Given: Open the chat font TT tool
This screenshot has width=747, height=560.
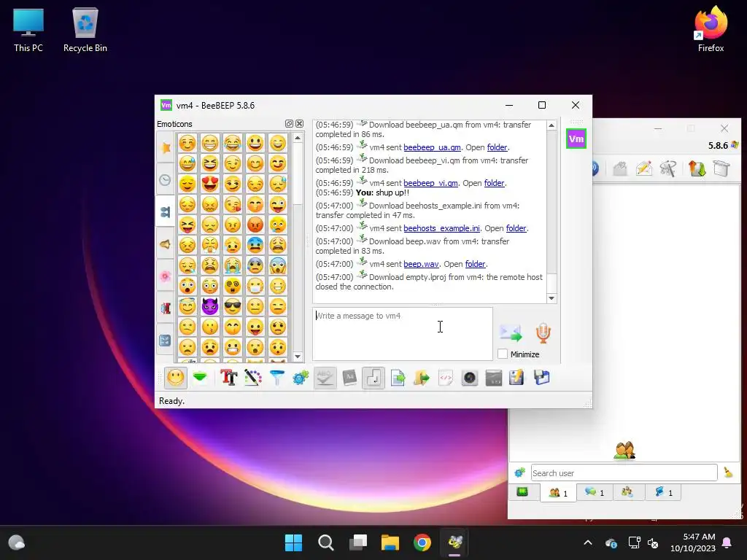Looking at the screenshot, I should [x=228, y=378].
